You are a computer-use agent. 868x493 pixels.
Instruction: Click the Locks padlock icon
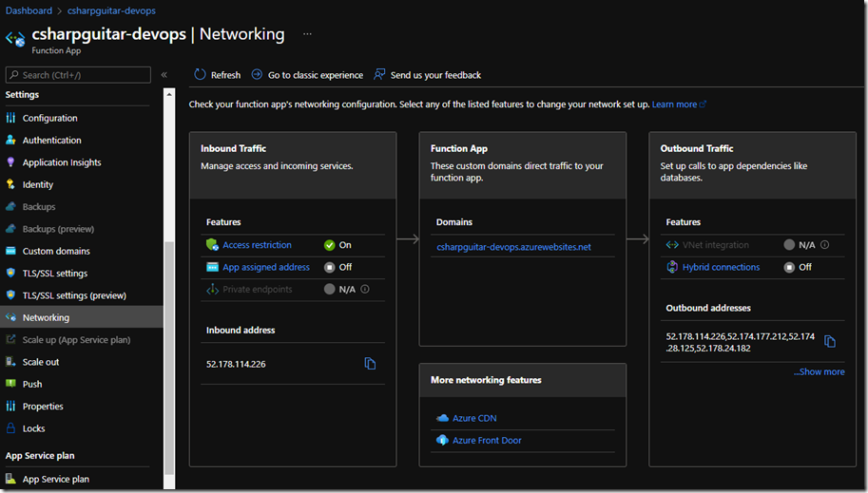click(10, 427)
